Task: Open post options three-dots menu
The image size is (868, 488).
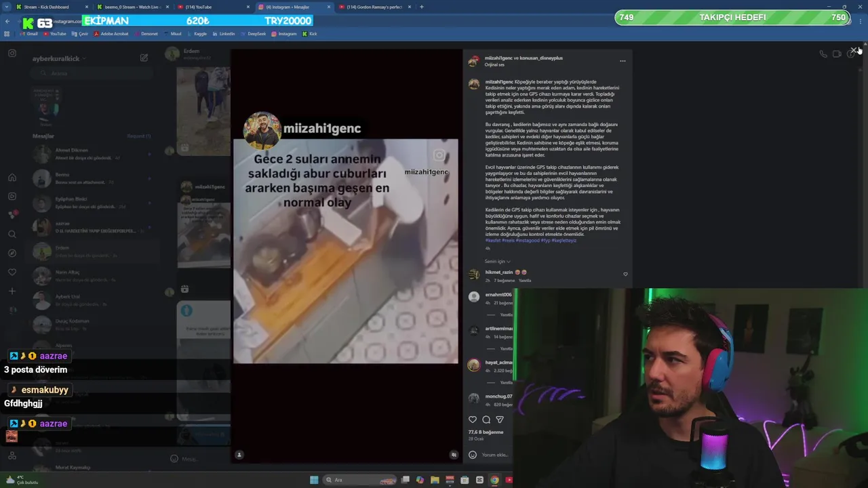Action: [623, 61]
